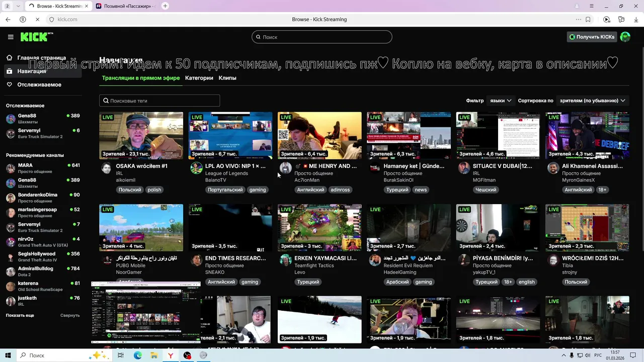Viewport: 644px width, 362px height.
Task: Click justketh in recommended channels
Action: tap(43, 301)
